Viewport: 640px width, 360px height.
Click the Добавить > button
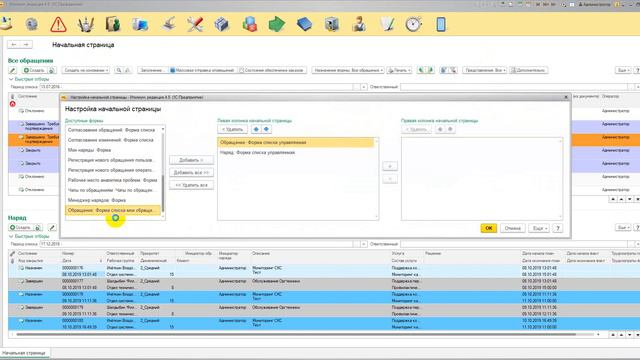191,160
